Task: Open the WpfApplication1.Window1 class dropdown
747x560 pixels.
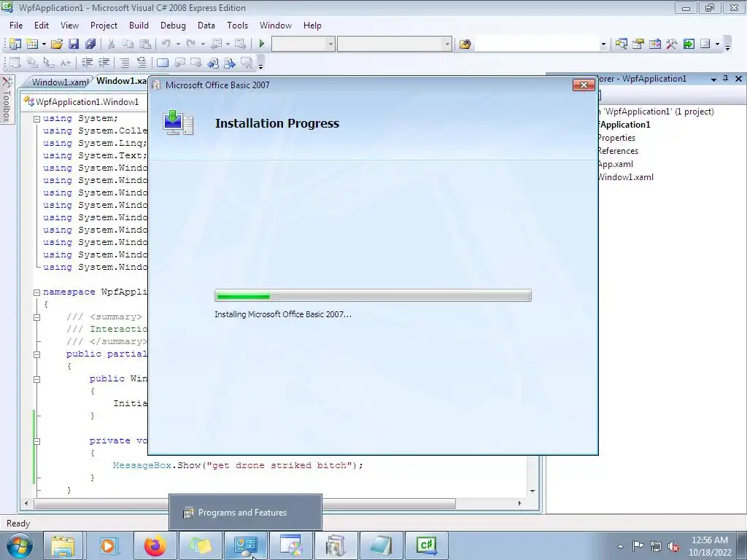Action: pos(86,102)
